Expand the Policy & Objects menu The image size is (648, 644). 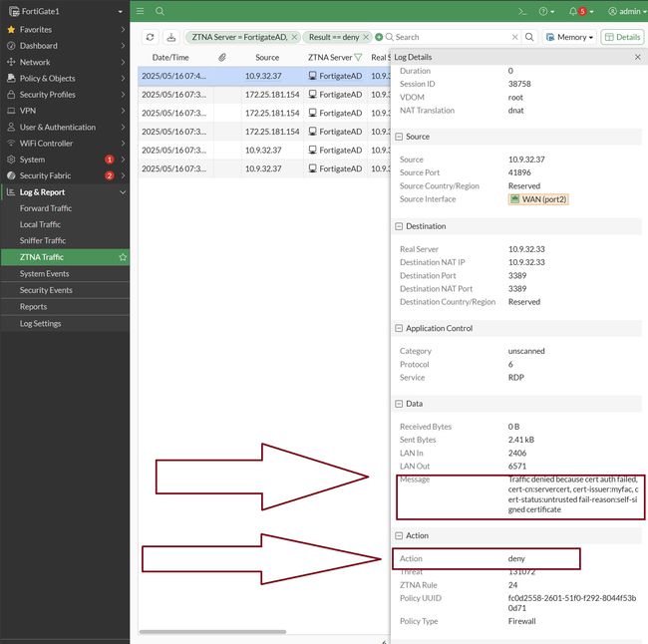(x=65, y=79)
